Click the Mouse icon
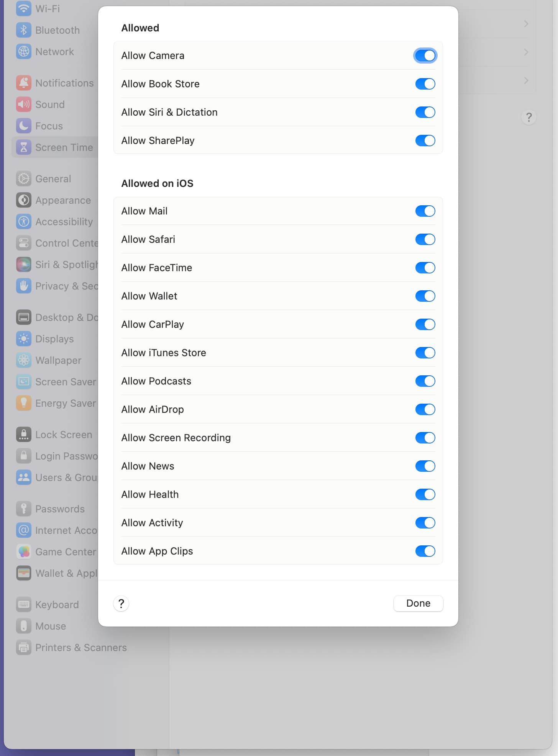This screenshot has height=756, width=558. click(24, 626)
